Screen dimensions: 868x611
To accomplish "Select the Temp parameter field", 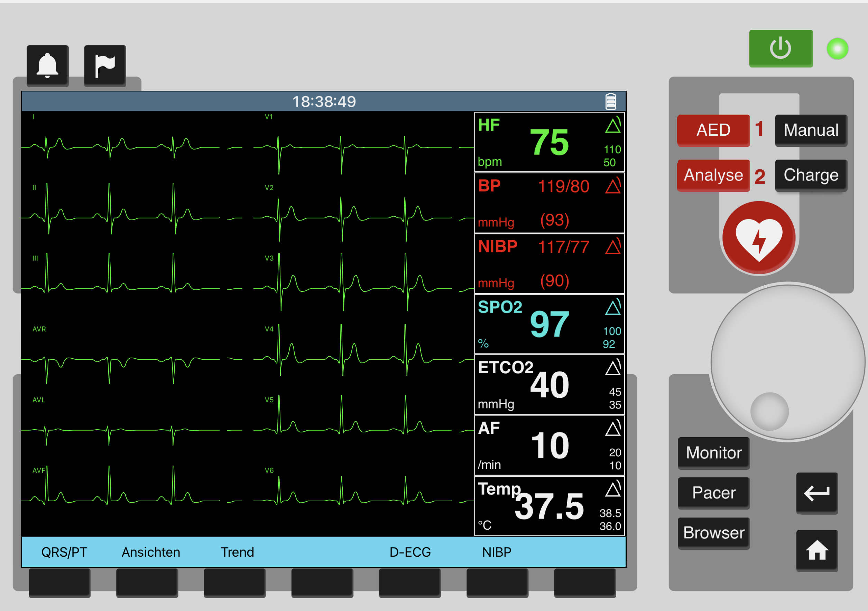I will coord(549,506).
